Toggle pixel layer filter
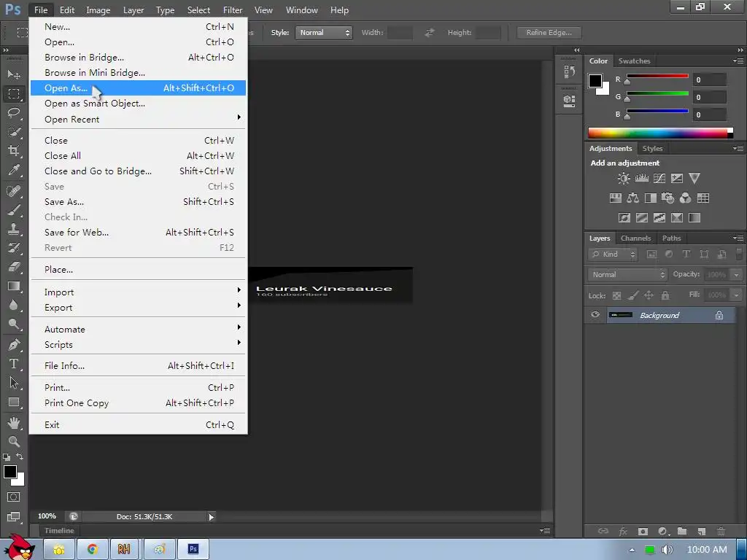The height and width of the screenshot is (560, 747). point(651,254)
